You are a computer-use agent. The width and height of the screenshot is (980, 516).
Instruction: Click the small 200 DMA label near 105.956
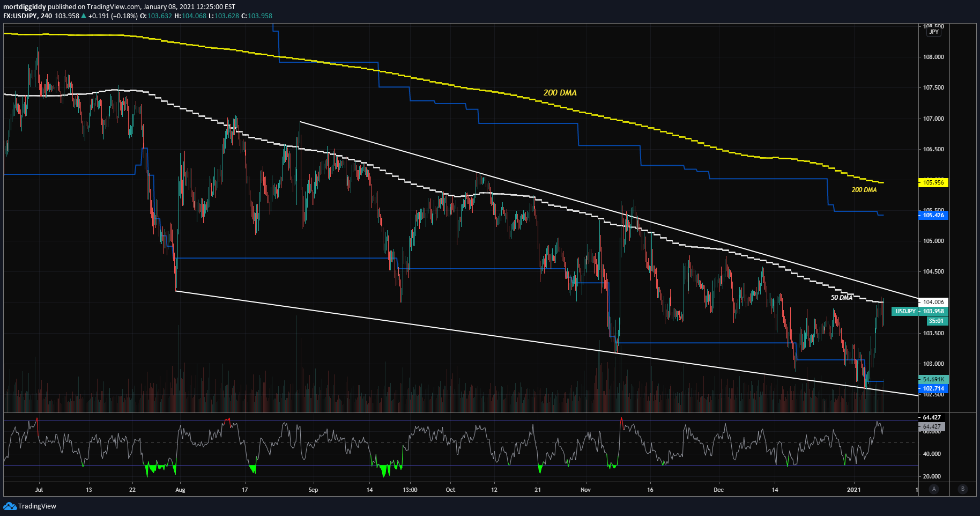tap(864, 190)
